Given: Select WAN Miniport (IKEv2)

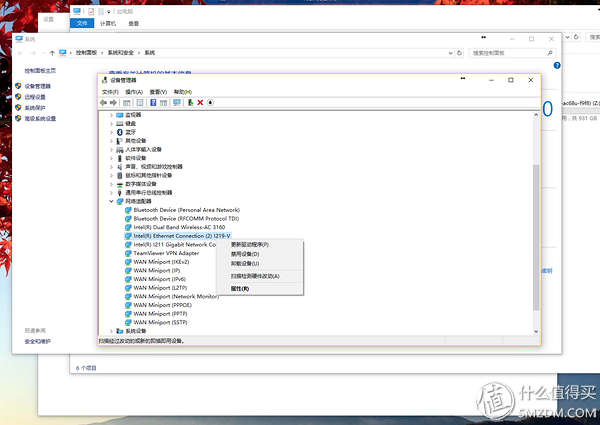Looking at the screenshot, I should click(161, 262).
